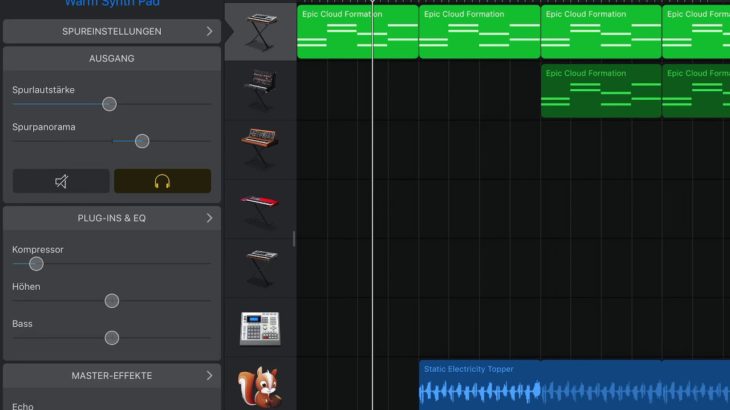Select the squirrel sampler track icon
Viewport: 730px width, 410px height.
(260, 387)
